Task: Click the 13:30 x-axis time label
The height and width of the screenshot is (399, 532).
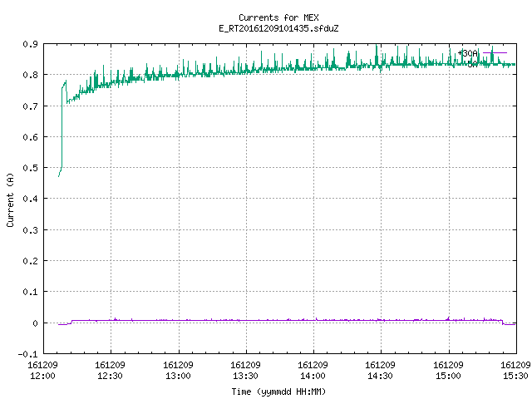Action: [x=245, y=376]
